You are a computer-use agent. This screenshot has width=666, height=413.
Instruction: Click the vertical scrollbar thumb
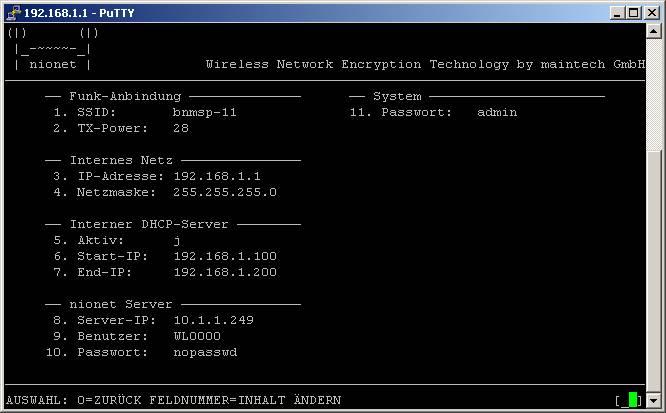(x=653, y=271)
